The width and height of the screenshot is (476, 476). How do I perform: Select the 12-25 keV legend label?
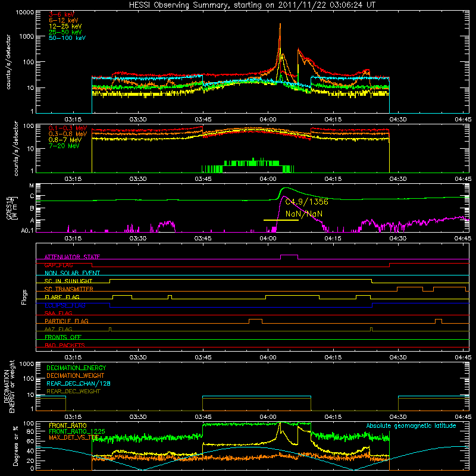pos(65,26)
